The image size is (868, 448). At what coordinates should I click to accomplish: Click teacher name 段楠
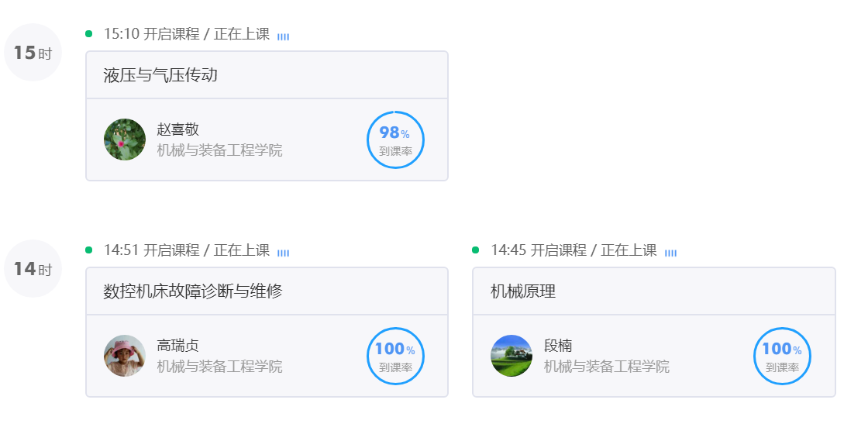pos(558,346)
